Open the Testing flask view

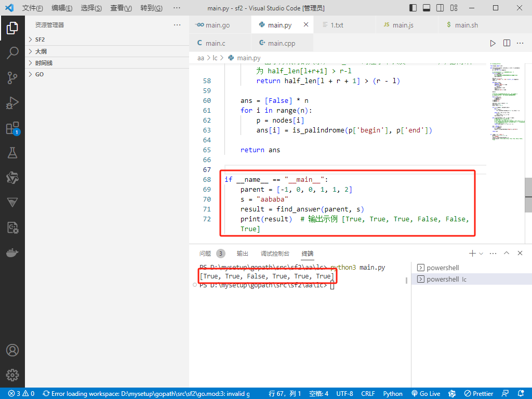12,153
